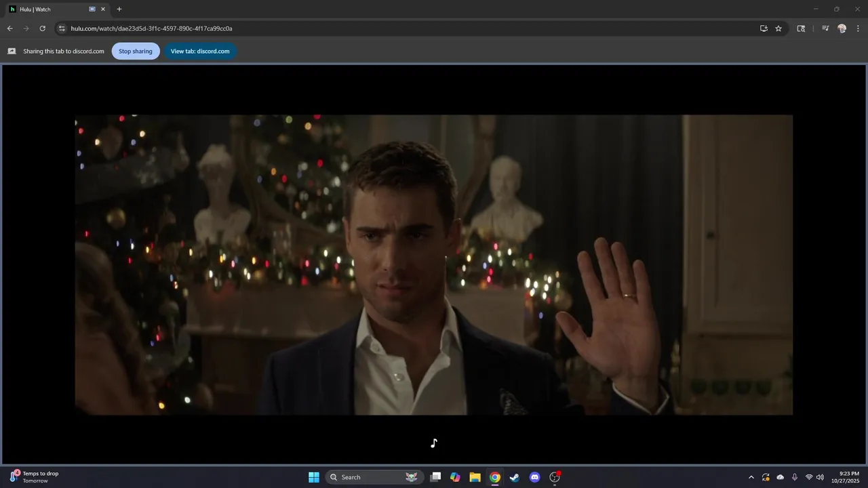868x488 pixels.
Task: Click the microphone tray icon
Action: point(795,477)
